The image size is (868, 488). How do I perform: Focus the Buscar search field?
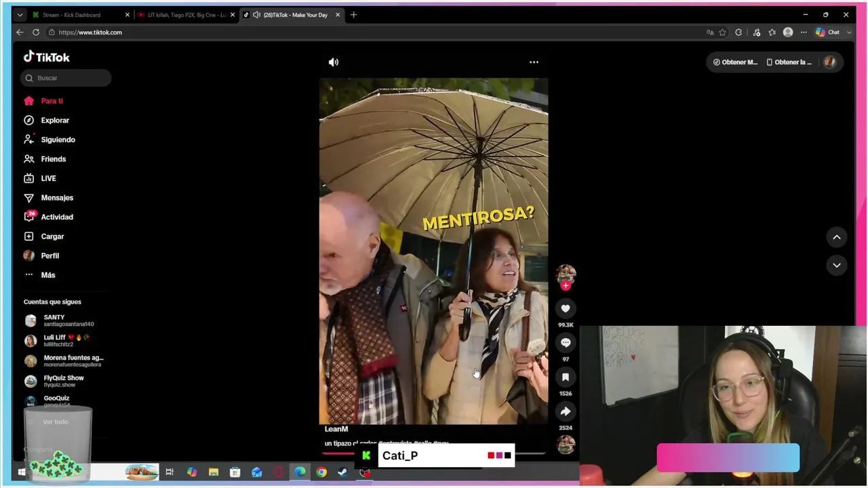66,78
